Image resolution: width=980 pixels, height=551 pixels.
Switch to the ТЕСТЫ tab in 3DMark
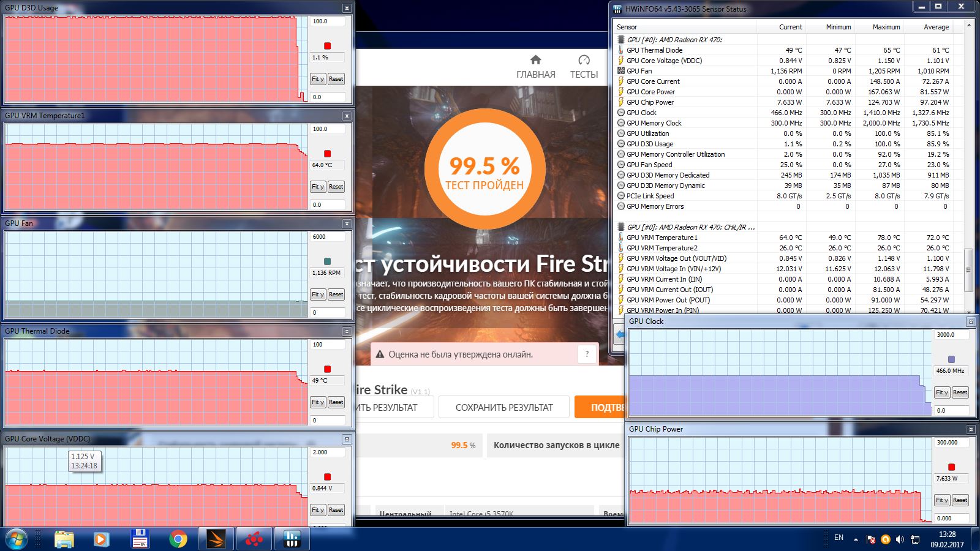coord(584,67)
